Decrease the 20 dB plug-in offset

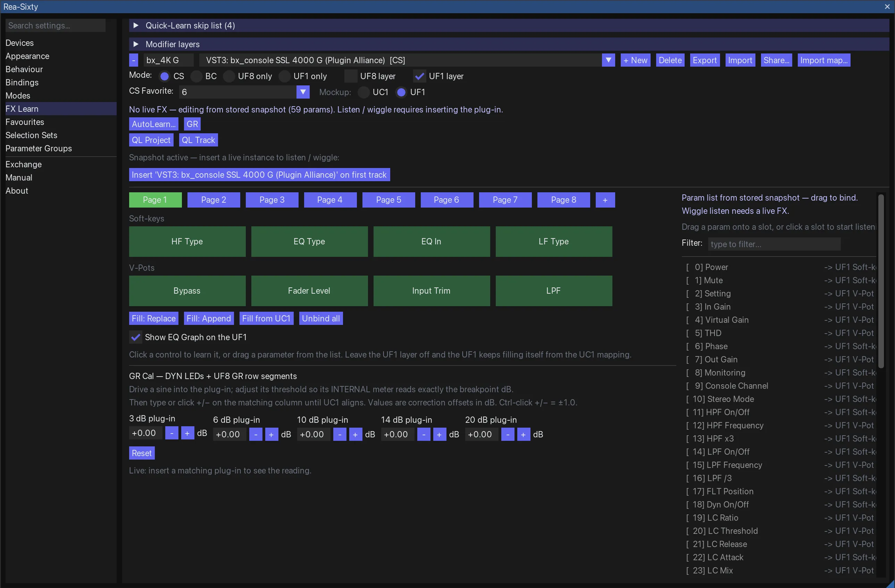[508, 434]
